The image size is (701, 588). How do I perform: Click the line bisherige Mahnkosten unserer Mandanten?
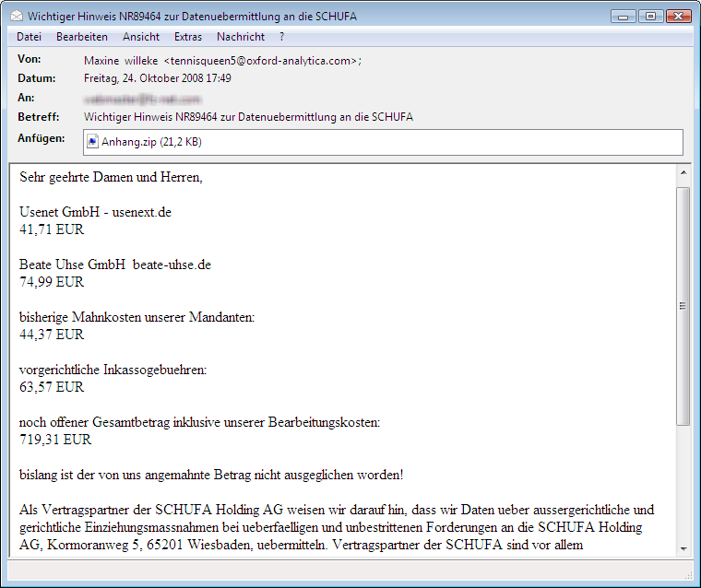[x=137, y=317]
